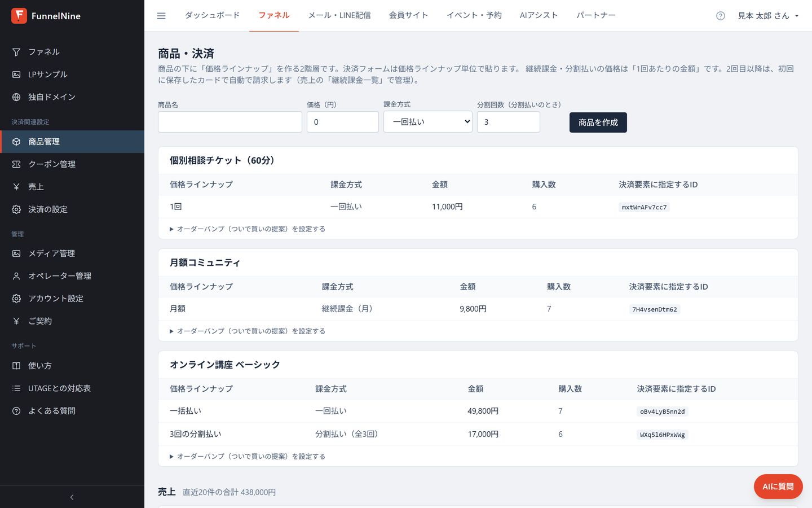Click the ticket icon beside クーポン管理
The width and height of the screenshot is (812, 508).
[x=16, y=164]
